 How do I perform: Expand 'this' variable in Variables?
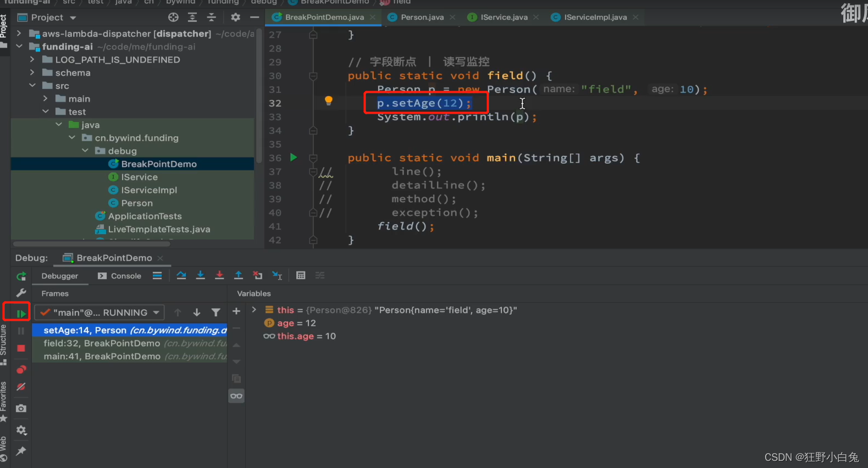pos(254,310)
